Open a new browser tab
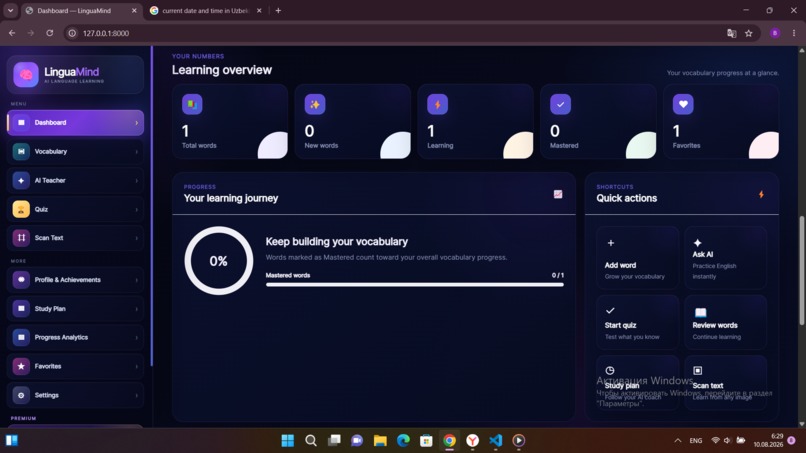 point(278,10)
